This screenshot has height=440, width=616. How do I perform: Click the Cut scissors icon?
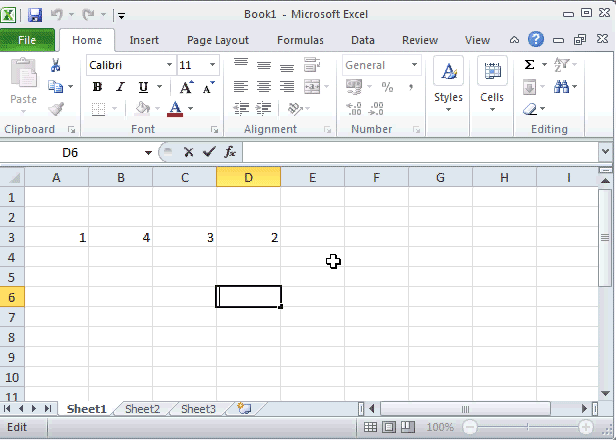[56, 65]
